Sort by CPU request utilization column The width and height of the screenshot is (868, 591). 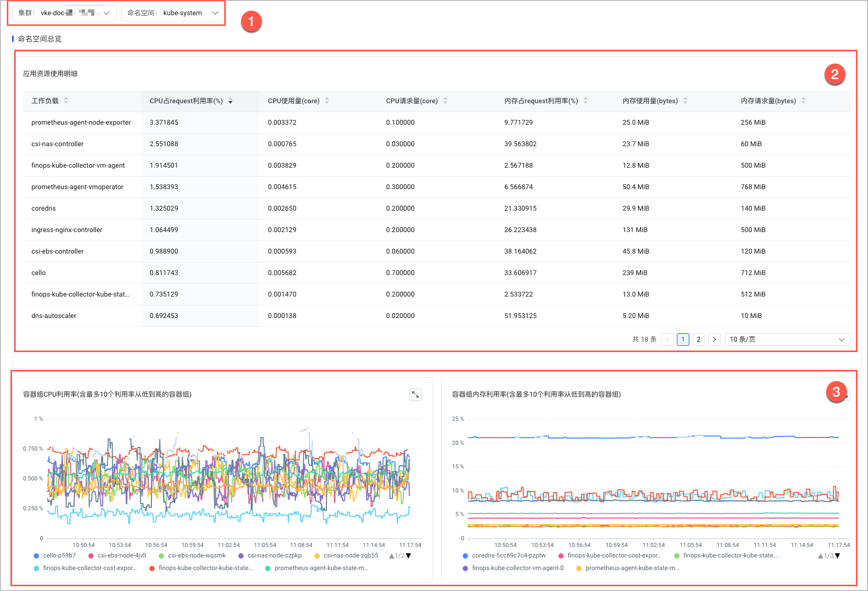(230, 101)
